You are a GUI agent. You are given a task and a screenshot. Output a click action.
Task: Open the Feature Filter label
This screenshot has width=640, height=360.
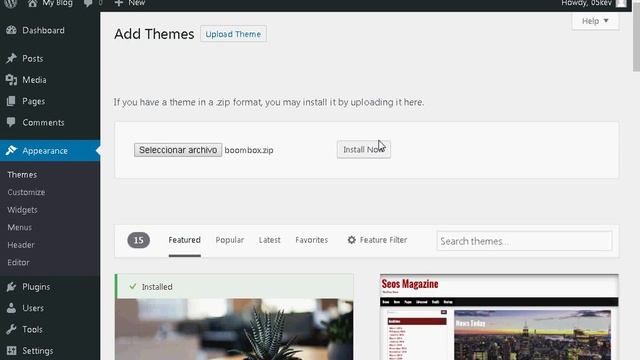click(383, 240)
